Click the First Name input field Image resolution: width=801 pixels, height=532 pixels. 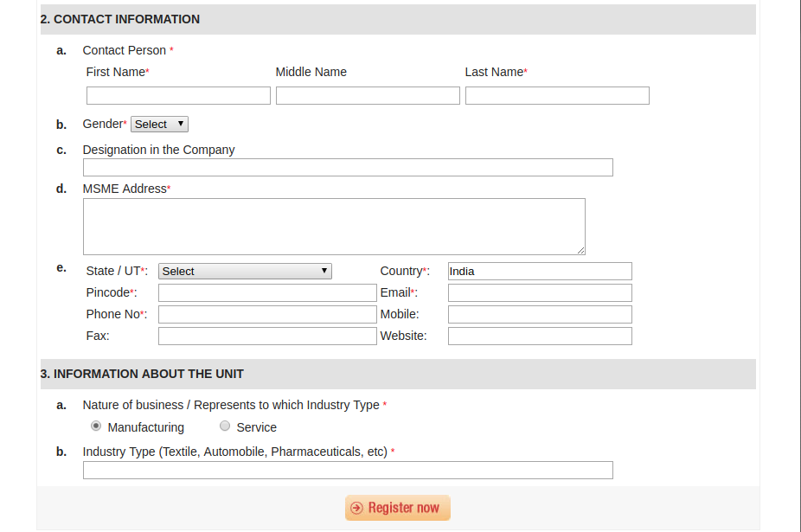[178, 96]
